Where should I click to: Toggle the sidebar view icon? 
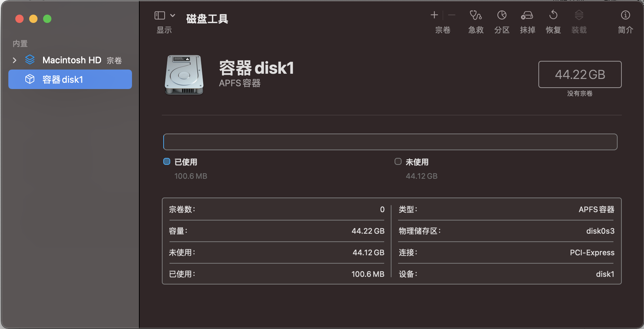[160, 15]
